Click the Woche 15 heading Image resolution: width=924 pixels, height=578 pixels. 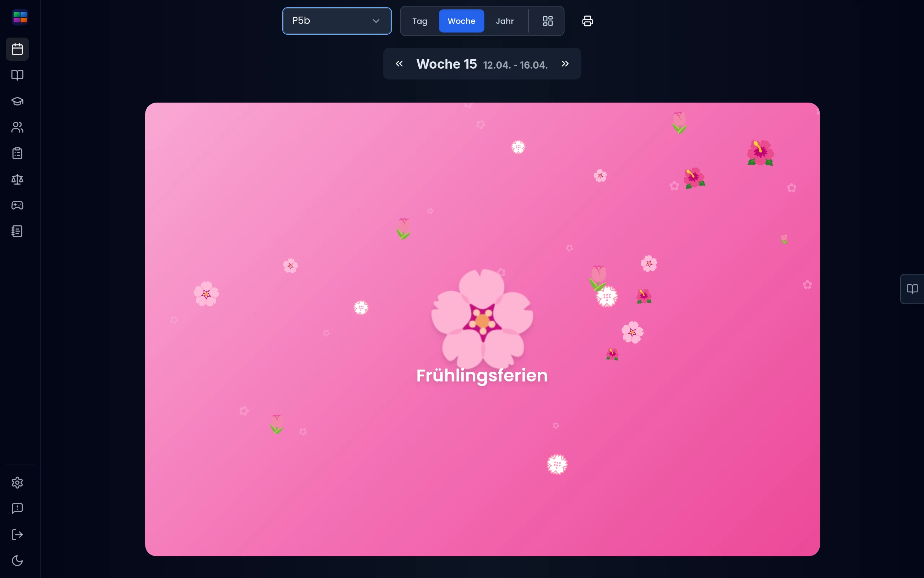[446, 64]
